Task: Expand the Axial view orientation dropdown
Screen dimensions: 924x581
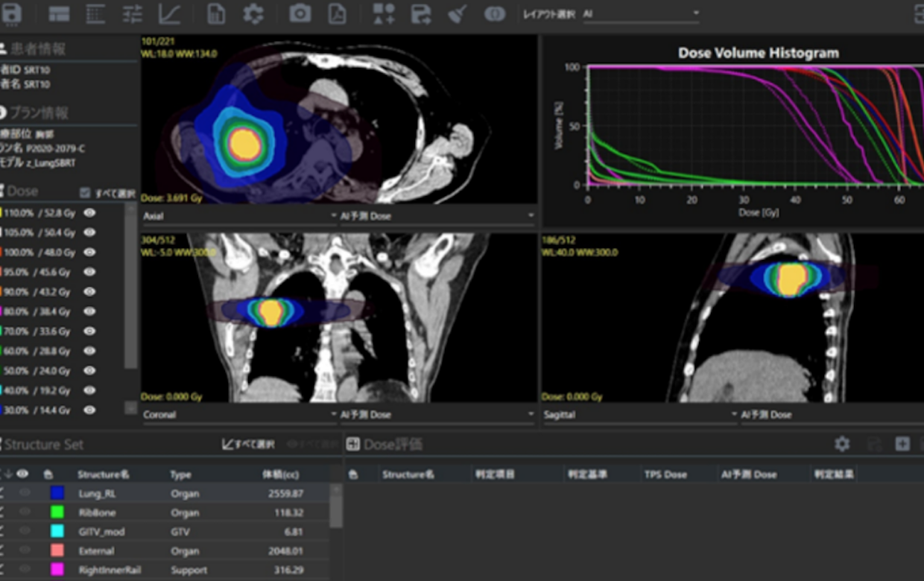Action: pyautogui.click(x=238, y=216)
